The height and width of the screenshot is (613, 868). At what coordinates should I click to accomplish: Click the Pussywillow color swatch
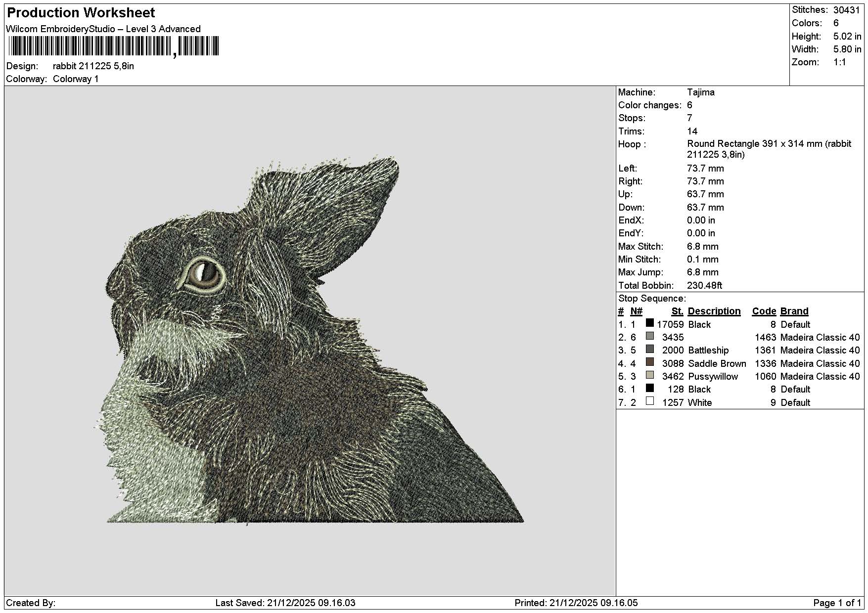point(650,375)
